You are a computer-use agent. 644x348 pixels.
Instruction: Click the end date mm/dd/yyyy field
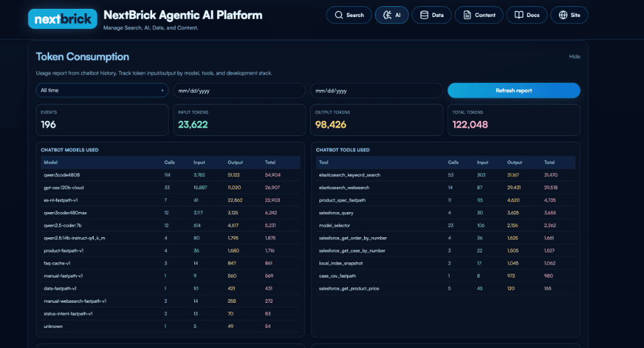(377, 91)
